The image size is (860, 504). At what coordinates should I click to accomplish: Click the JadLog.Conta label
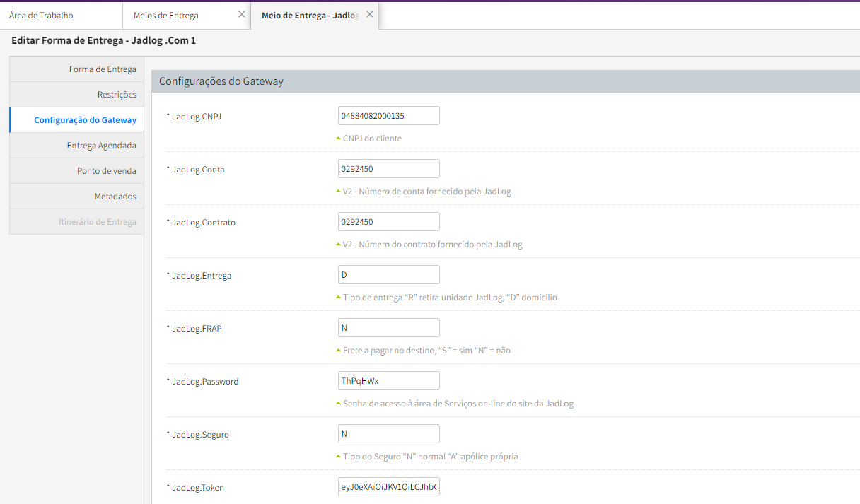[x=199, y=170]
